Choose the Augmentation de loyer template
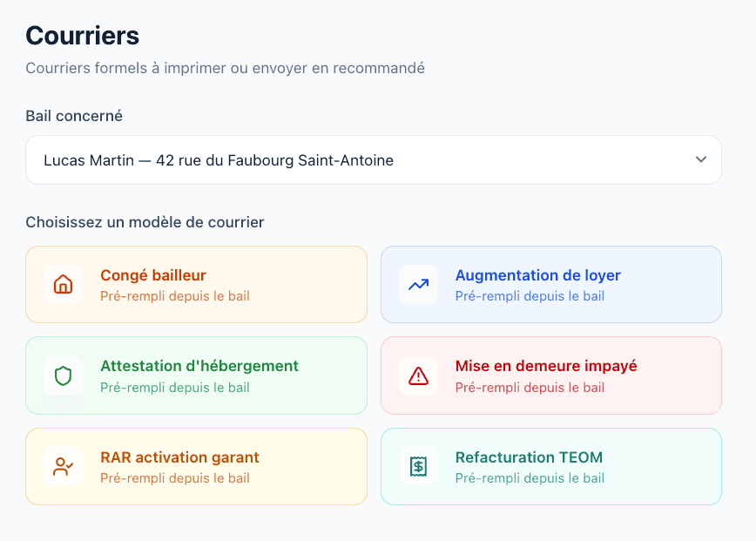The image size is (756, 541). 551,285
